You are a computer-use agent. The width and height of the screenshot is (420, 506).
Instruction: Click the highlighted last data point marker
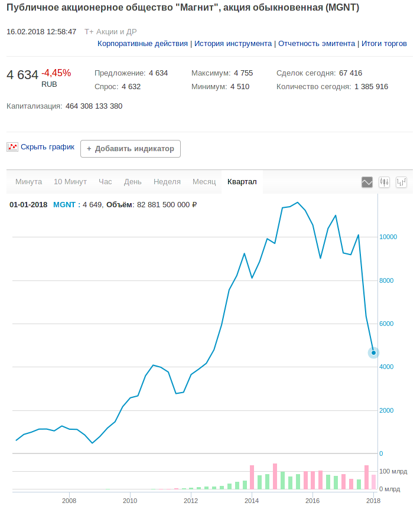[373, 352]
